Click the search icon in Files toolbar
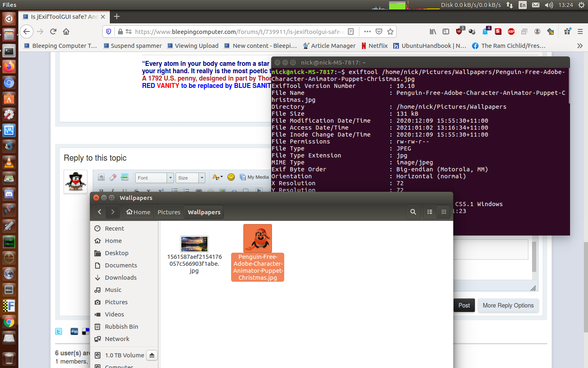Viewport: 588px width, 368px height. (x=413, y=212)
